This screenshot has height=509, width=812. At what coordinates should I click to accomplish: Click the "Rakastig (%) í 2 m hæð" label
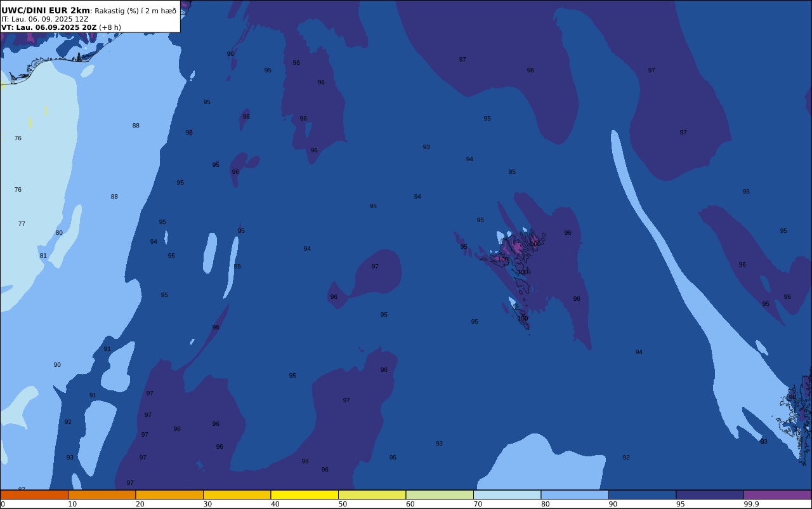pos(136,11)
